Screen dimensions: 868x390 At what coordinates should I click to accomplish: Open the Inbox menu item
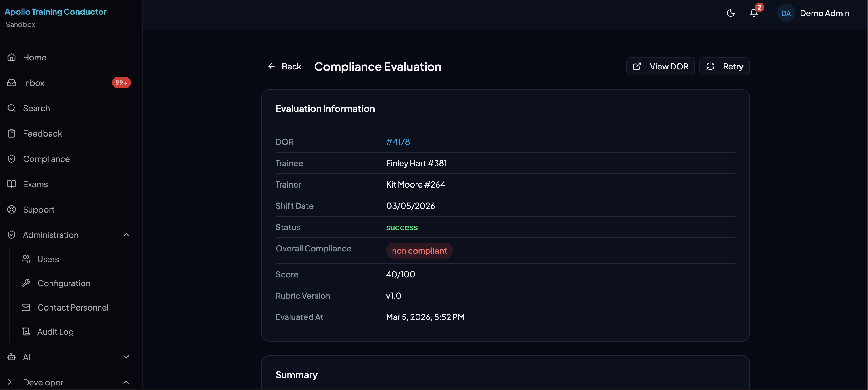(x=69, y=82)
